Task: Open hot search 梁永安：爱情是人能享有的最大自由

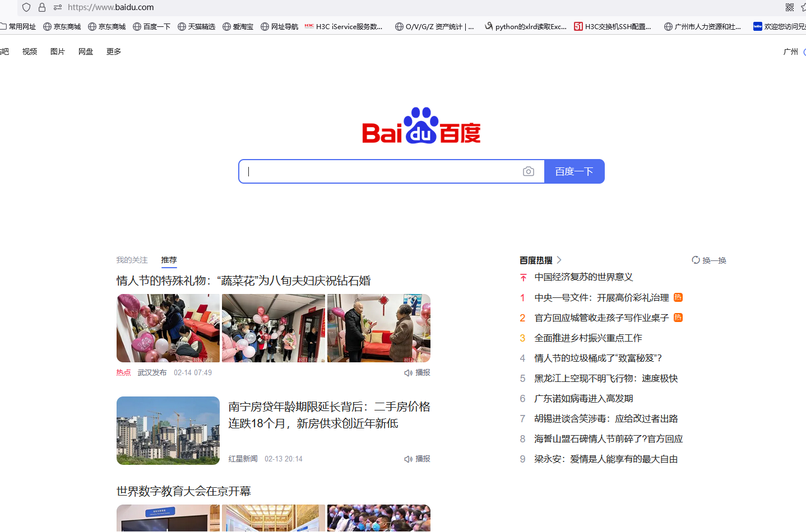Action: [606, 459]
